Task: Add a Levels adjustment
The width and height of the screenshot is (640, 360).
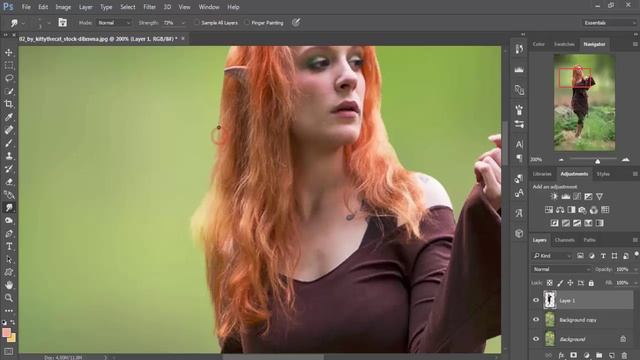Action: [565, 197]
